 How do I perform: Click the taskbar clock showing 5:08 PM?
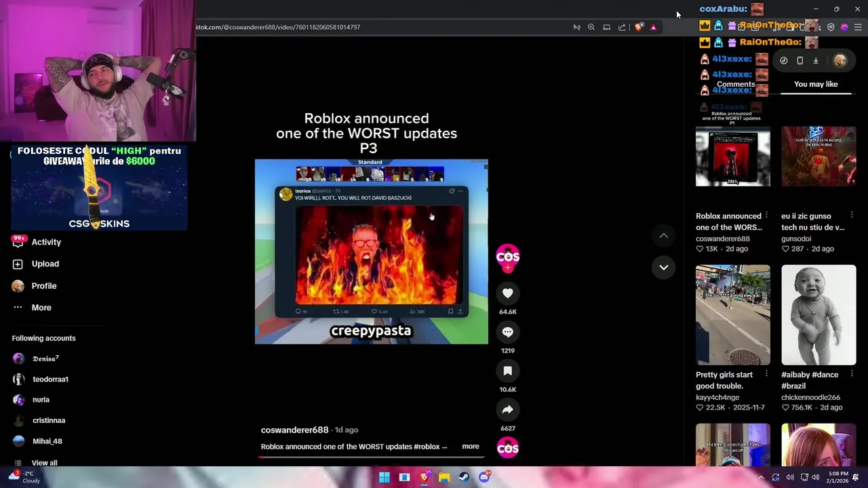pyautogui.click(x=838, y=477)
